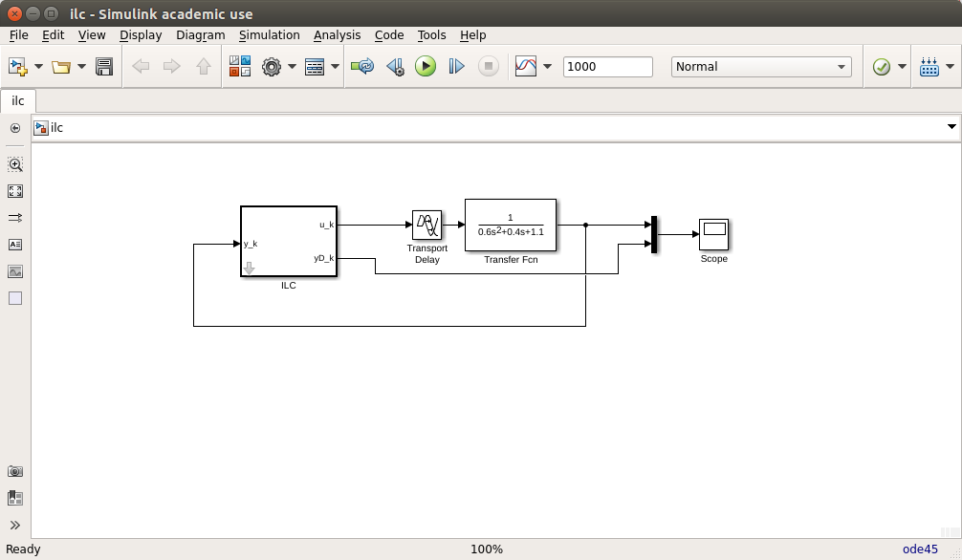Image resolution: width=962 pixels, height=560 pixels.
Task: Open the Model Explorer icon
Action: (315, 66)
